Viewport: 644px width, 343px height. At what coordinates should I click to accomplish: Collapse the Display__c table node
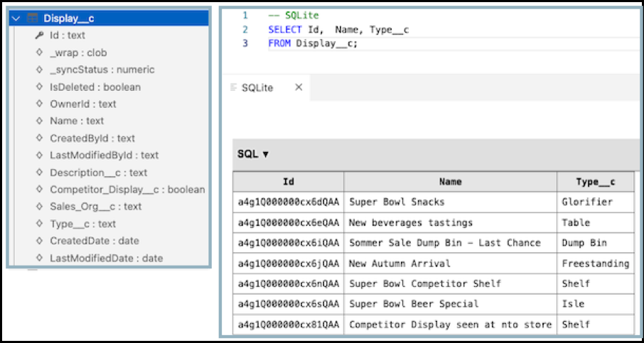(x=16, y=18)
